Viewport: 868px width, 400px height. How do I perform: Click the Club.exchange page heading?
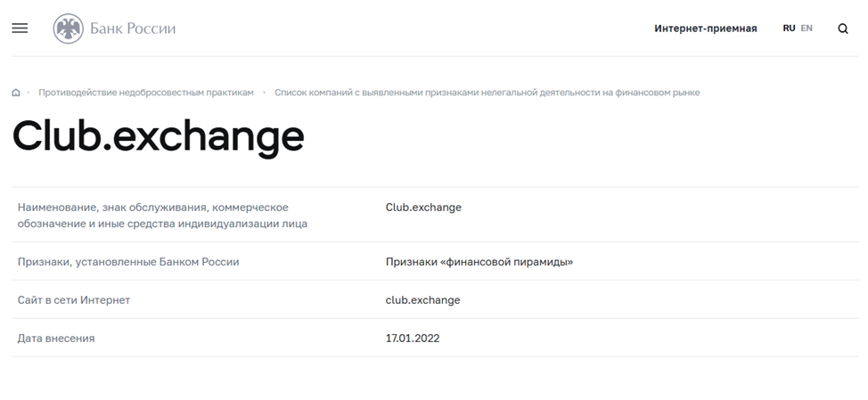(x=159, y=136)
